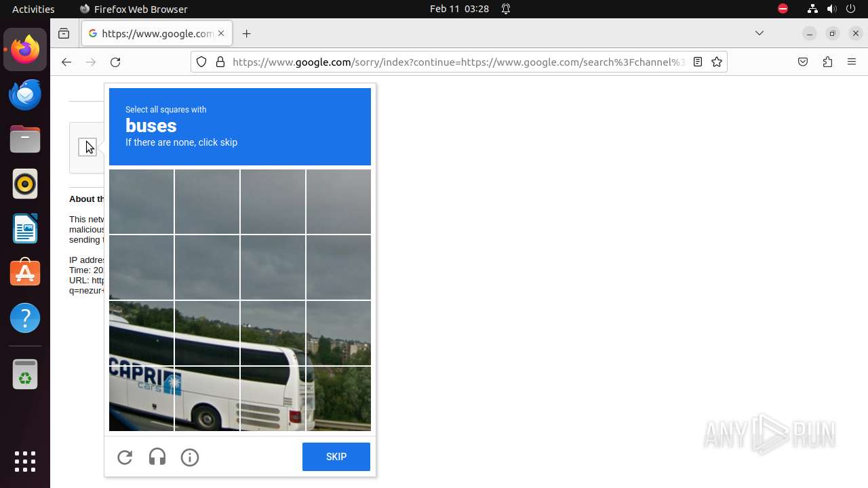Go forward in browser history

[x=91, y=62]
